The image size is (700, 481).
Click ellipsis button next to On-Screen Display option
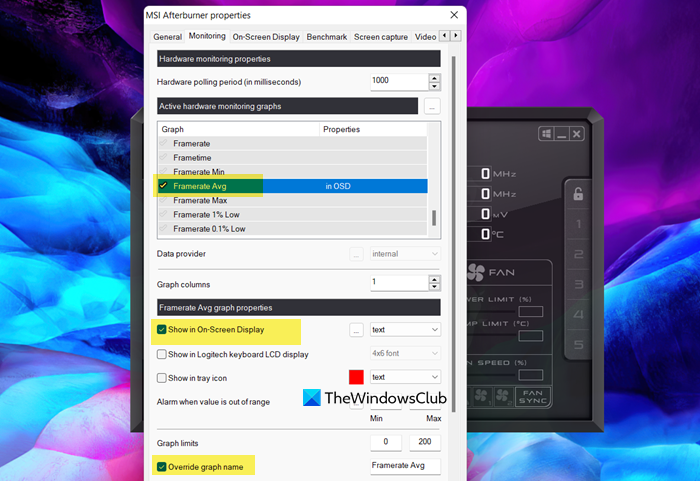[x=356, y=330]
